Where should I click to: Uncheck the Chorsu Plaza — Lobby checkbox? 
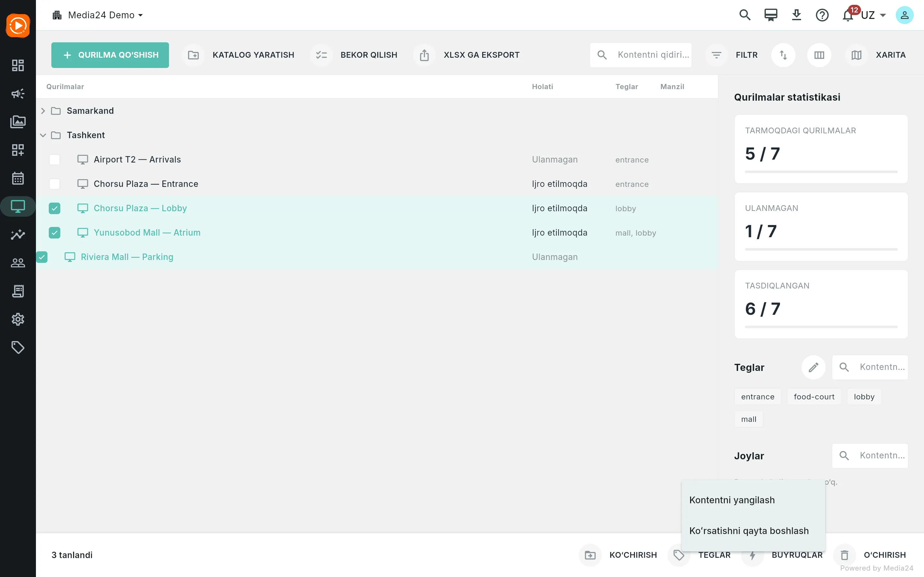[55, 208]
